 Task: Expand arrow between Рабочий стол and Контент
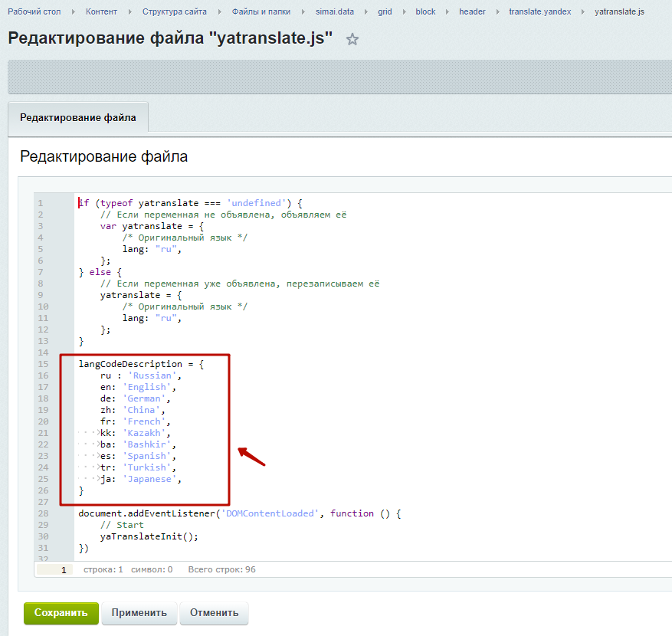(x=74, y=11)
